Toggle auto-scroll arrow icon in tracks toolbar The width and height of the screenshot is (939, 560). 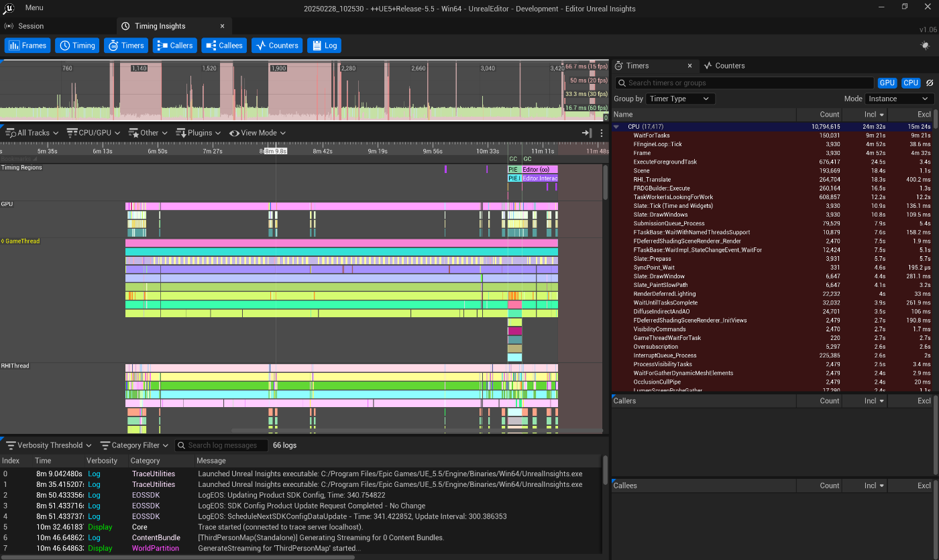tap(586, 133)
